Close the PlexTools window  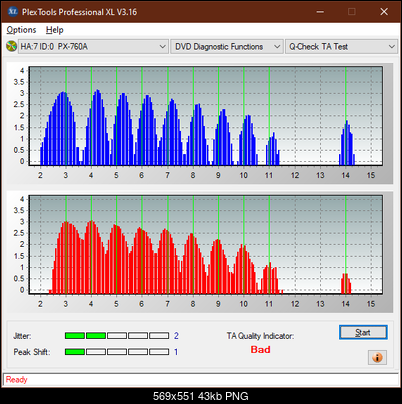(x=384, y=12)
